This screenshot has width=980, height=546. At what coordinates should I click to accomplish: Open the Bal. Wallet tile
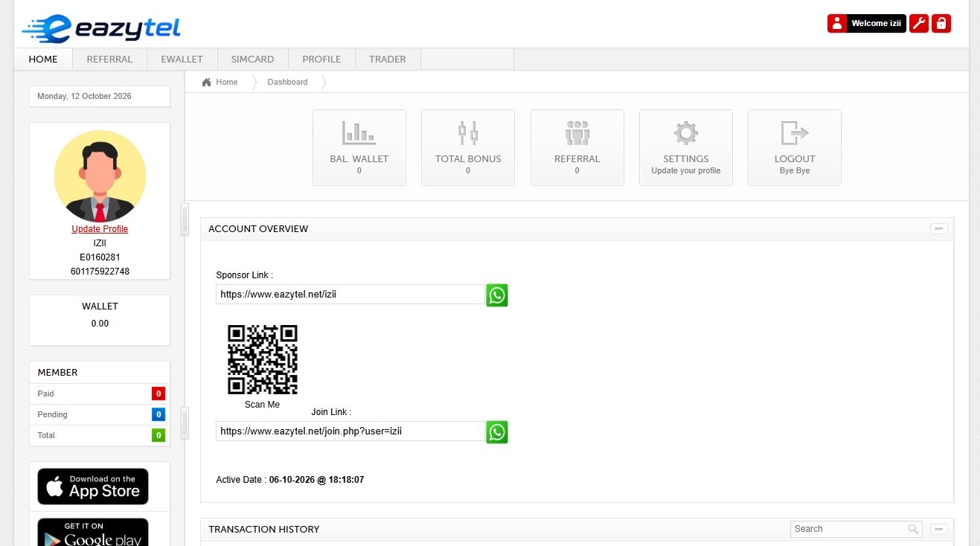coord(359,147)
